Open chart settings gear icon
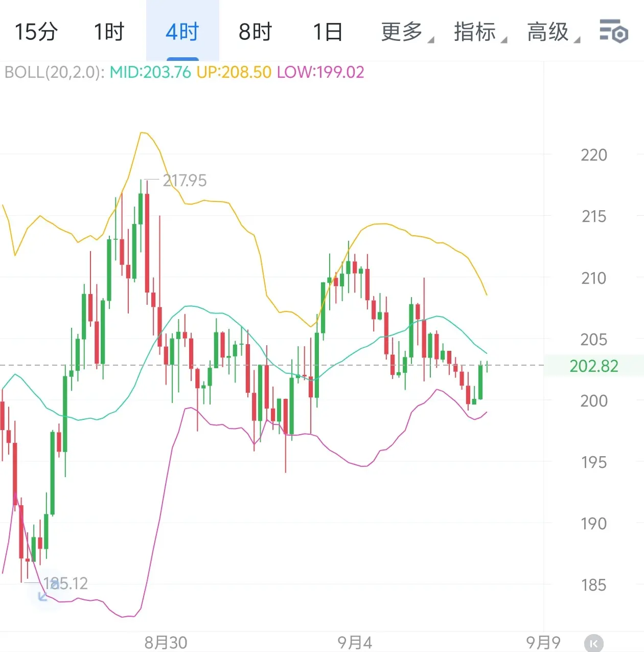Image resolution: width=644 pixels, height=652 pixels. [613, 31]
